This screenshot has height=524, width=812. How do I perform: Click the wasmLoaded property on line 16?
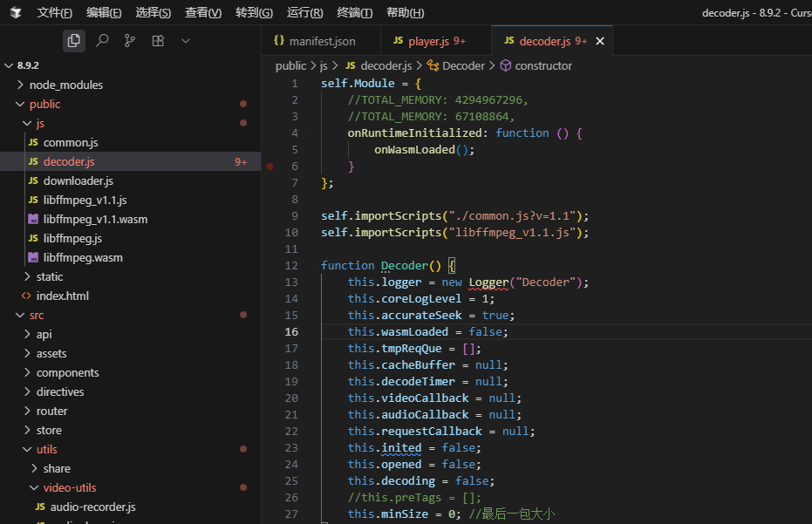pos(415,331)
